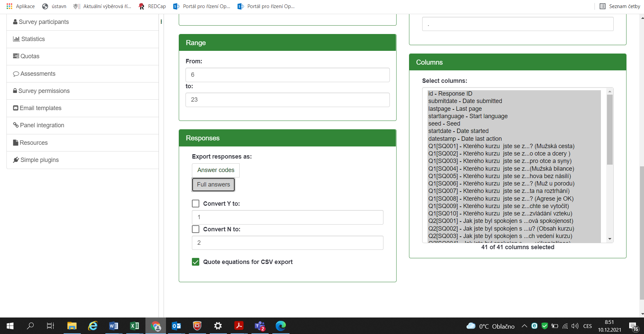Viewport: 644px width, 334px height.
Task: Select Answer codes export option
Action: coord(216,170)
